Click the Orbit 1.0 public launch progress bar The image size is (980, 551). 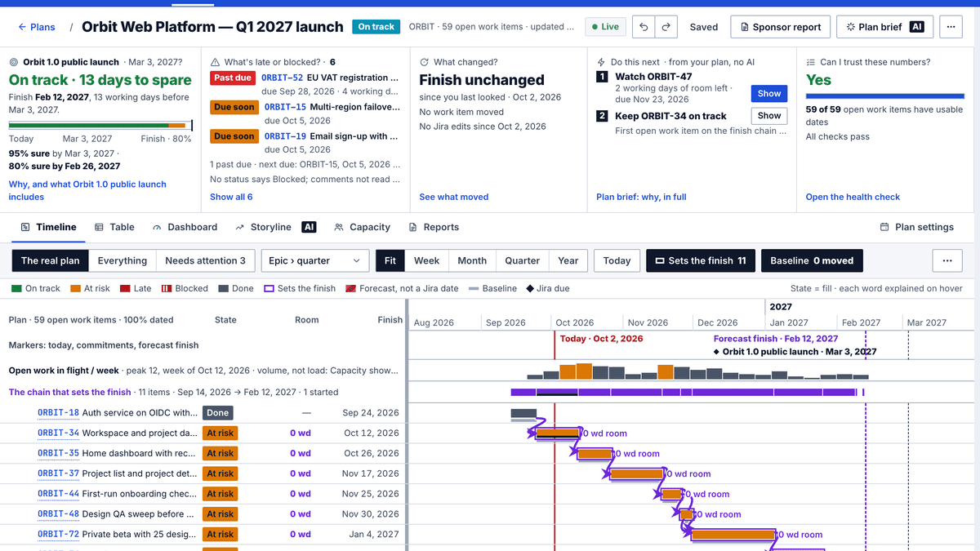click(100, 125)
